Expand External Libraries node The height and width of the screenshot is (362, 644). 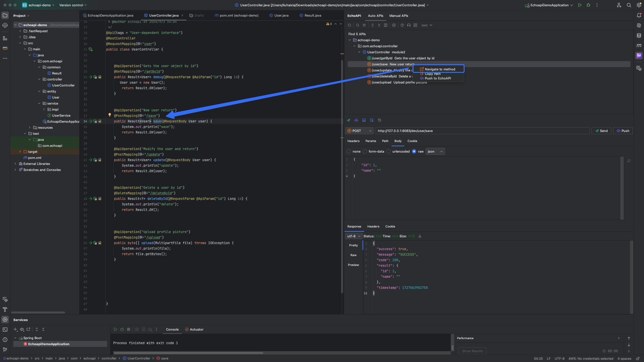click(15, 164)
